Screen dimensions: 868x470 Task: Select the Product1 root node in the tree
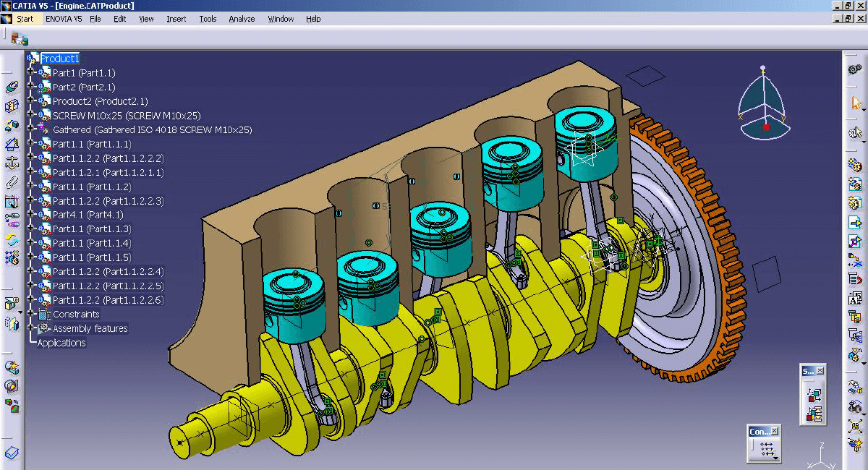pyautogui.click(x=61, y=58)
